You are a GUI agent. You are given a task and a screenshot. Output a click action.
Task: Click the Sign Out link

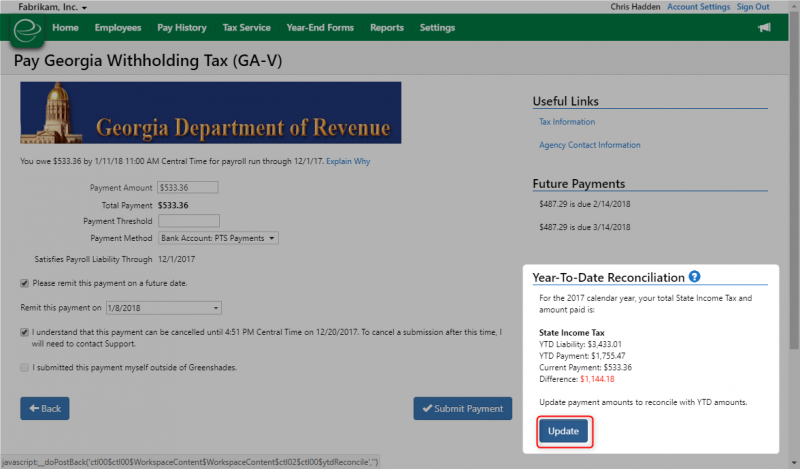[x=753, y=7]
